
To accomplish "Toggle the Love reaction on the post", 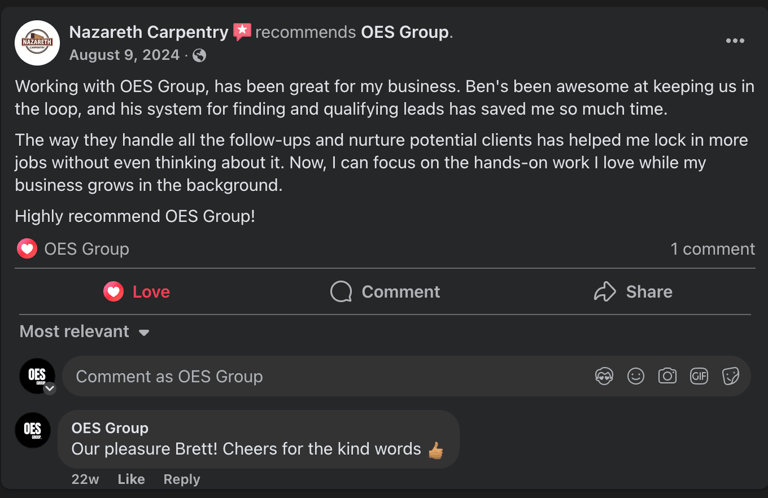I will (x=137, y=292).
